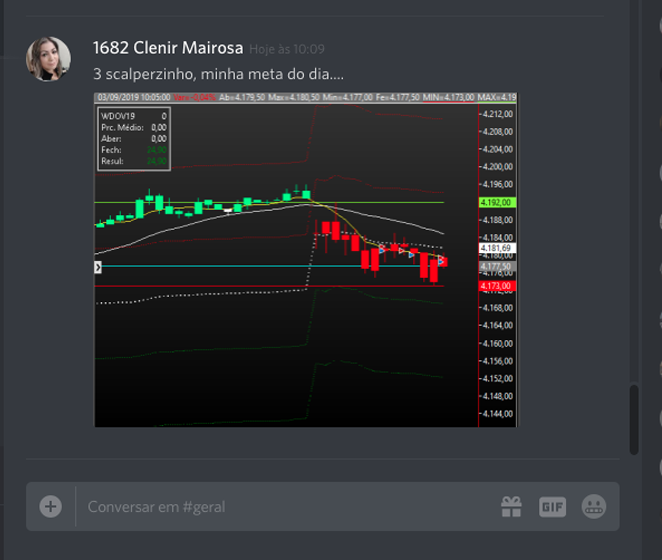Click Clenir Mairosa's profile avatar
Screen dimensions: 662x560
(48, 59)
